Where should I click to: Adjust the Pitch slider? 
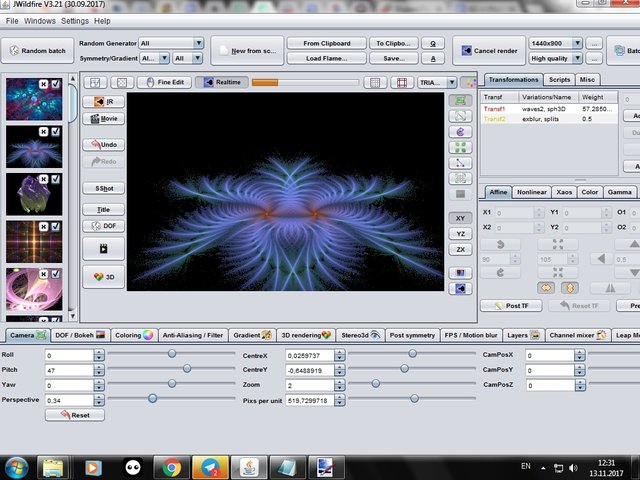pos(186,369)
